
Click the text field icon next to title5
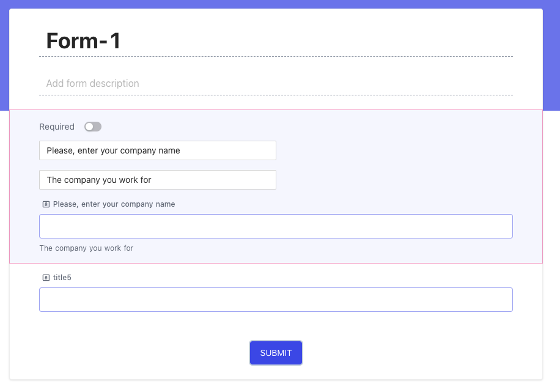pos(46,277)
